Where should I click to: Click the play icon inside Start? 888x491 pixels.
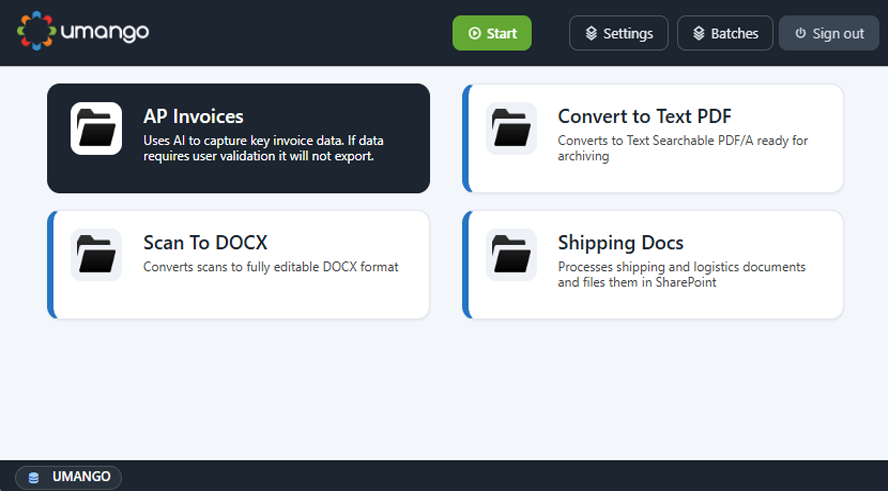pyautogui.click(x=475, y=33)
